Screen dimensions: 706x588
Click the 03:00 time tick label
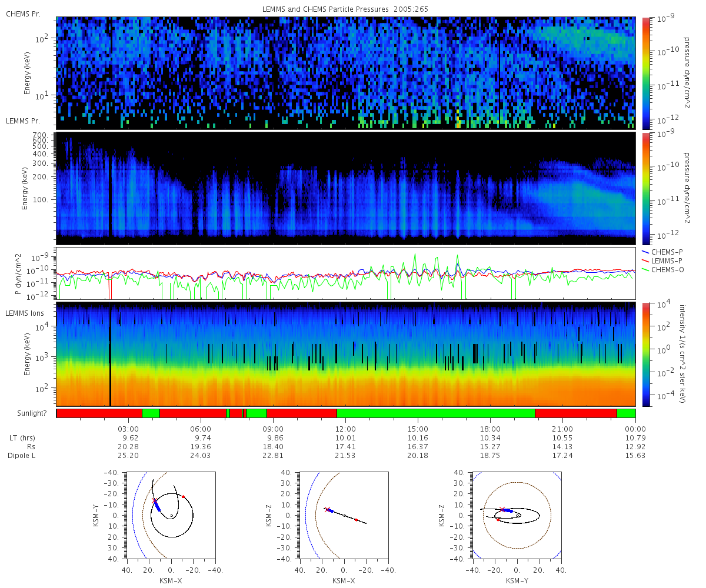point(129,430)
